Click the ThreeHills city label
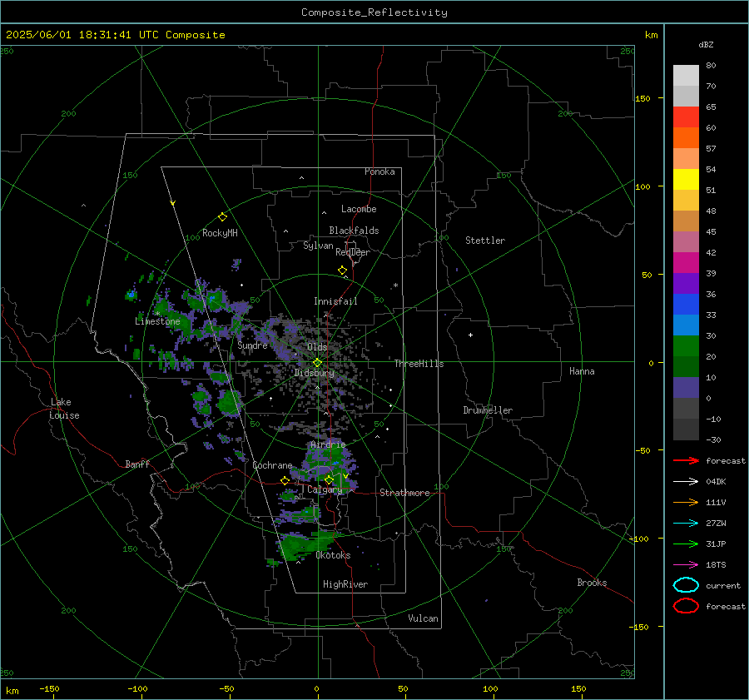 tap(419, 364)
